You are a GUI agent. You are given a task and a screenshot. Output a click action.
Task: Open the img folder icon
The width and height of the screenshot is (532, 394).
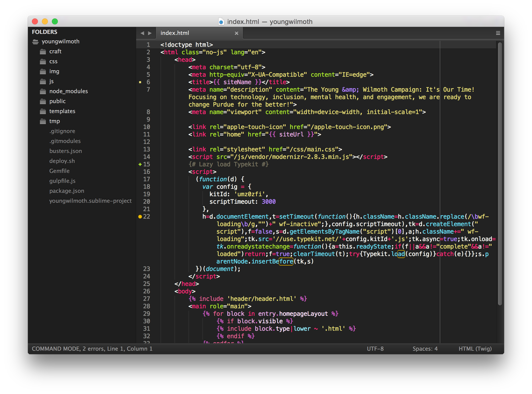pyautogui.click(x=43, y=71)
